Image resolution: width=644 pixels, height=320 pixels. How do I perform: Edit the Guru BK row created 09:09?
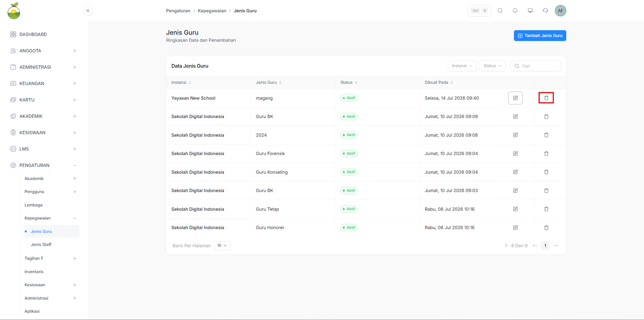click(515, 117)
